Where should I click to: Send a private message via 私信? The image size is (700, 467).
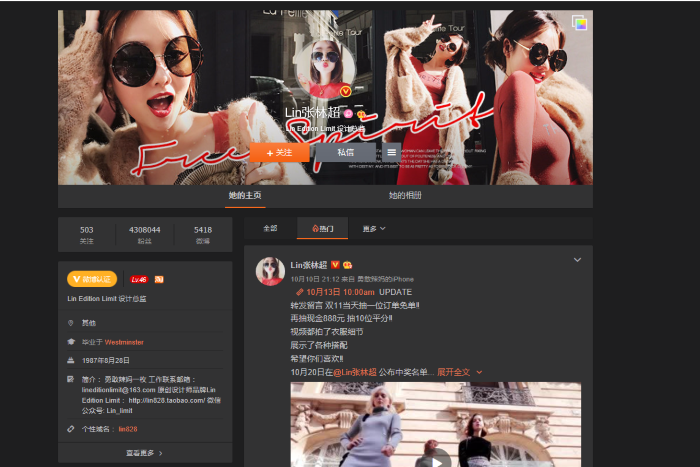(x=344, y=152)
